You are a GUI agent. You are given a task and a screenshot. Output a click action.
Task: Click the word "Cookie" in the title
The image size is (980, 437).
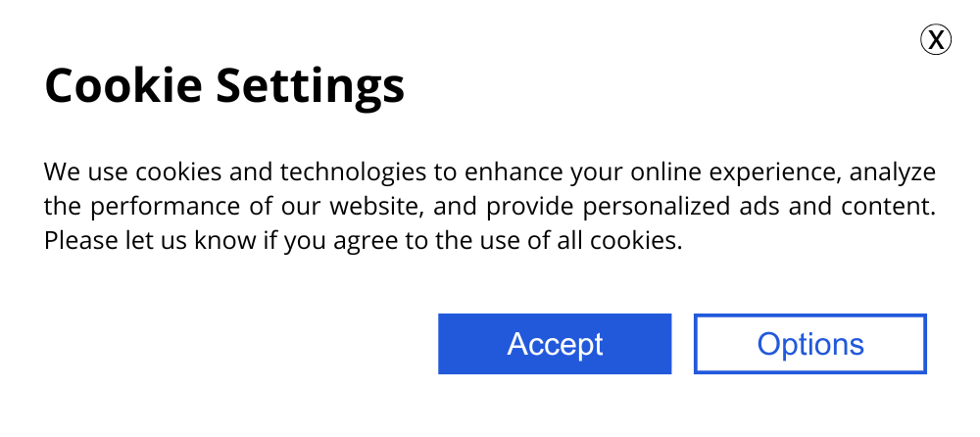pos(123,86)
